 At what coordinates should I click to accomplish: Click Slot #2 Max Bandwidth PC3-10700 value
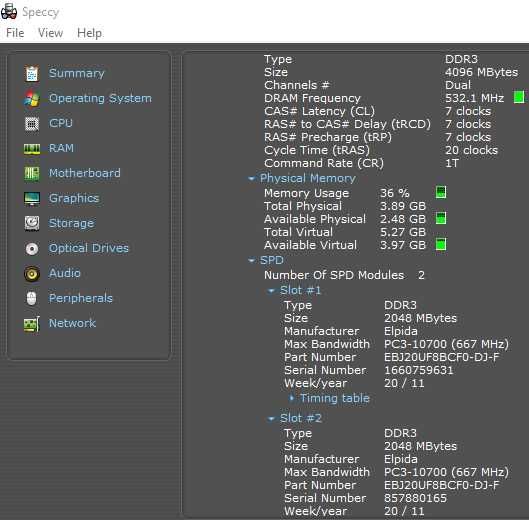(446, 472)
